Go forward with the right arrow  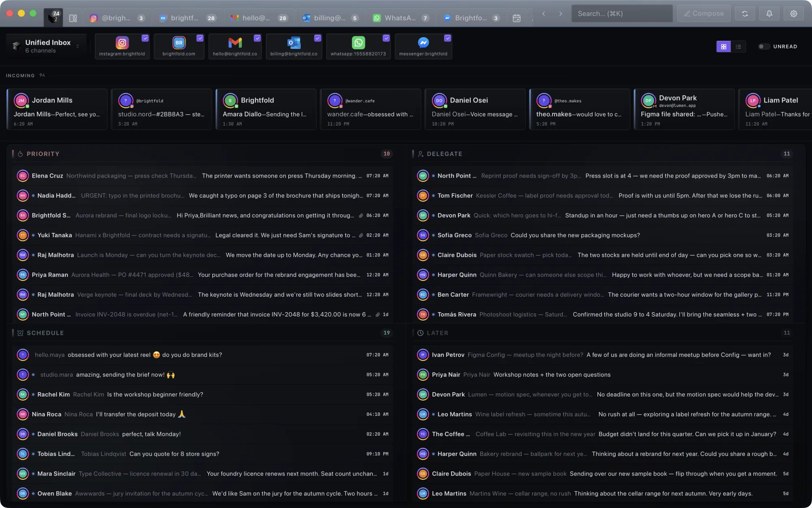click(x=561, y=14)
